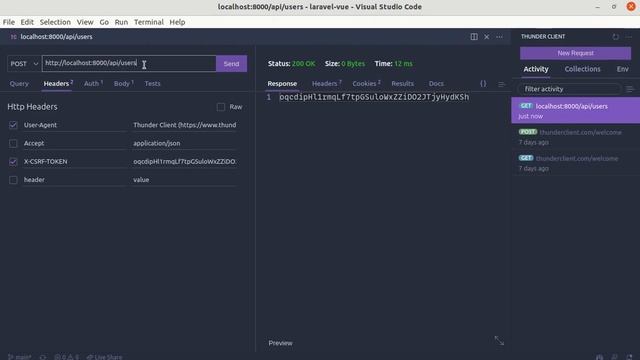Open GET thunderclient.com/welcome activity entry
Image resolution: width=640 pixels, height=360 pixels.
[x=576, y=163]
